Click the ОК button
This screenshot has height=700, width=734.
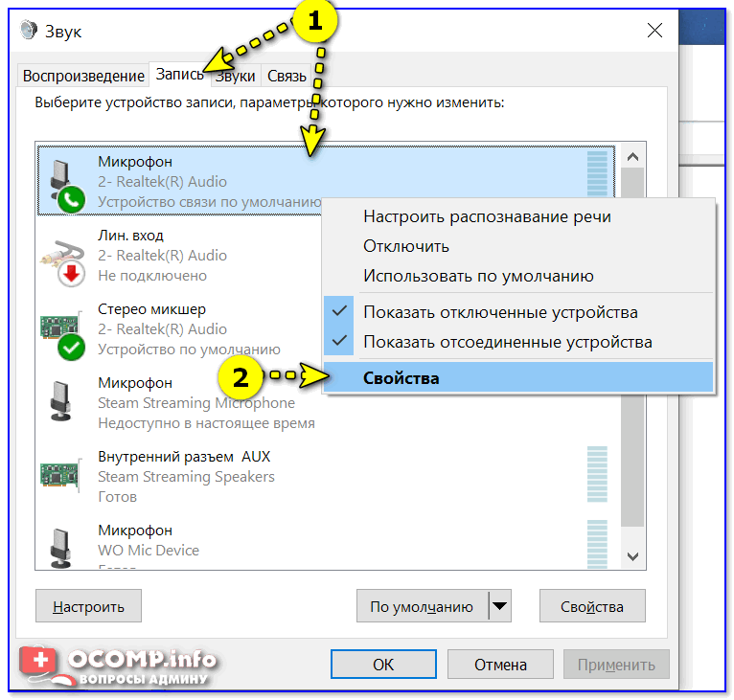click(x=383, y=664)
